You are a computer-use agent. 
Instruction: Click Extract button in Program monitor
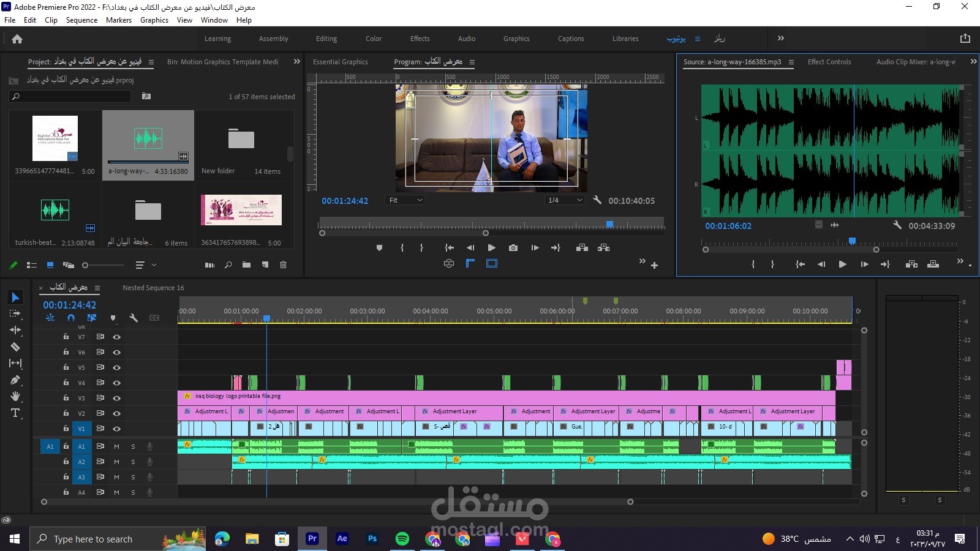[603, 248]
